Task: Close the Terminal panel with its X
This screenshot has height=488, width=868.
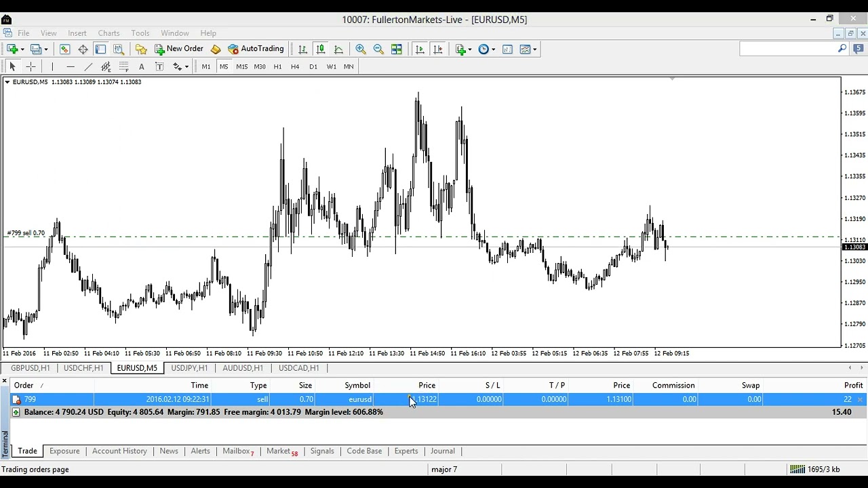Action: pos(4,382)
